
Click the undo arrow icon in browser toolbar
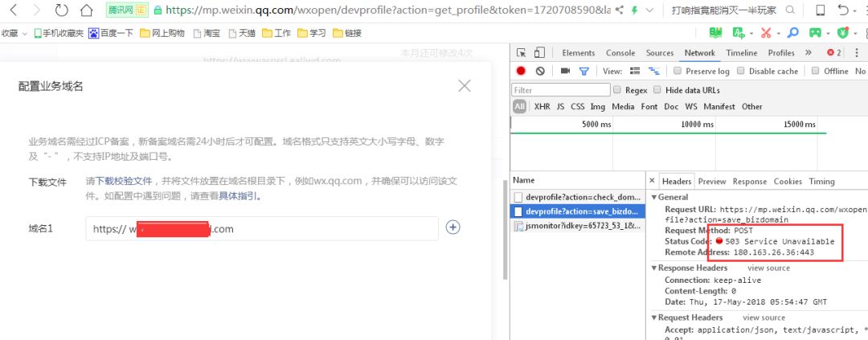coord(842,10)
